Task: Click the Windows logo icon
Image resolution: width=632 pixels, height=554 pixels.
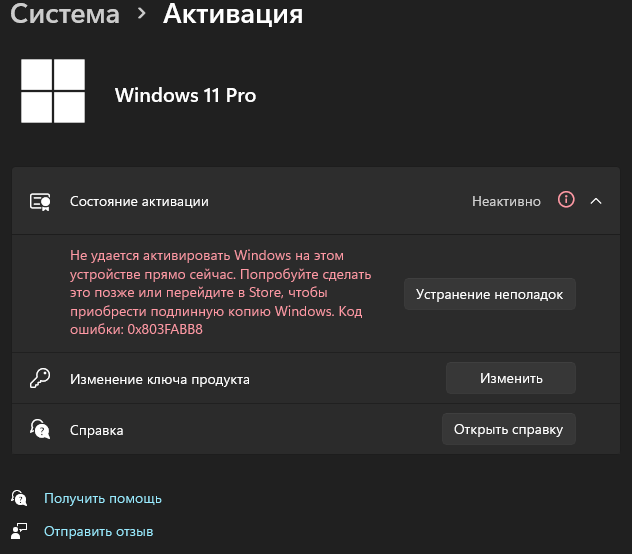Action: [53, 90]
